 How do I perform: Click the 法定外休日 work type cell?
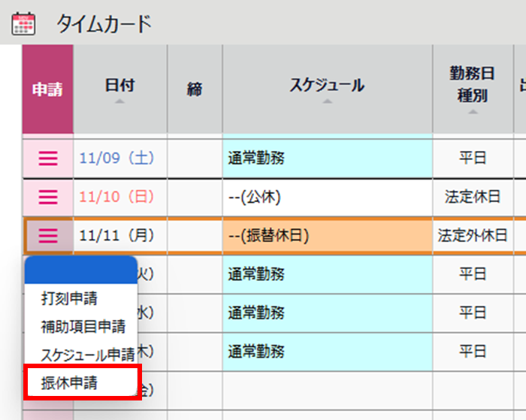point(473,236)
